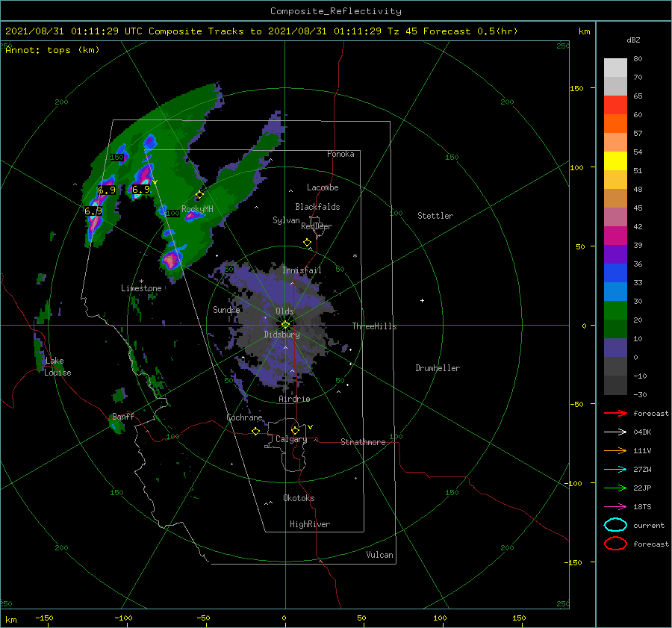The width and height of the screenshot is (672, 628).
Task: Select the 65 dBZ red color swatch
Action: [615, 105]
